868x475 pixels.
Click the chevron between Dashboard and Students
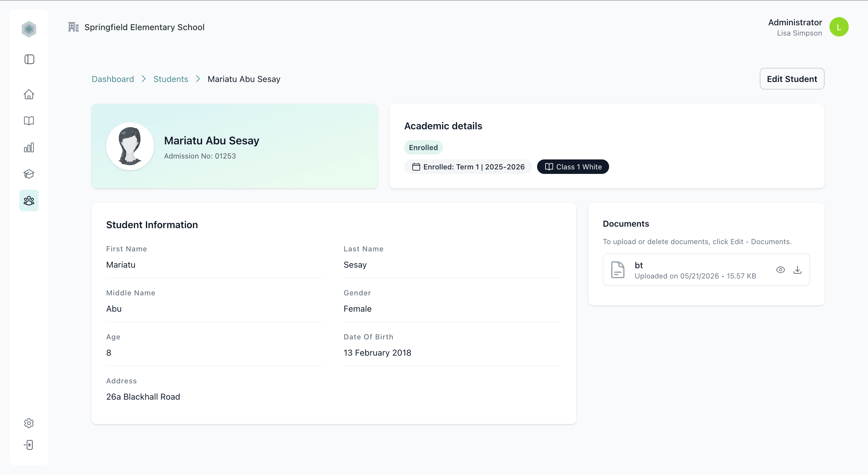144,79
